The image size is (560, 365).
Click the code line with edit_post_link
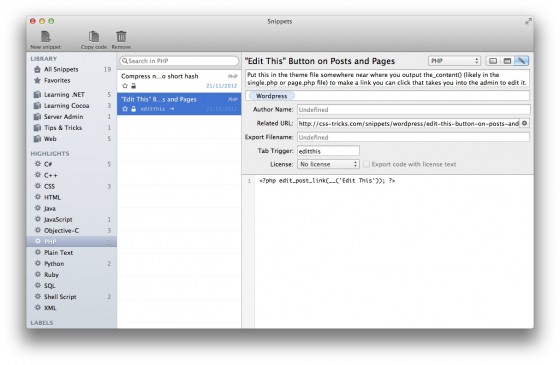pyautogui.click(x=327, y=181)
